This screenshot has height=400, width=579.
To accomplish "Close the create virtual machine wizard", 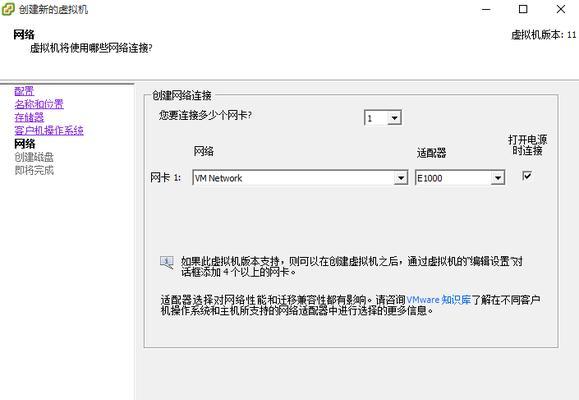I will pyautogui.click(x=561, y=9).
